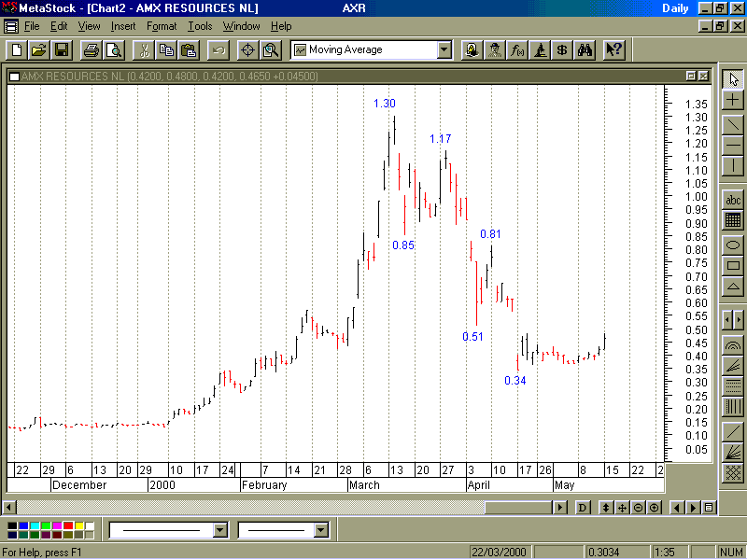Image resolution: width=747 pixels, height=560 pixels.
Task: Click the Cut scissors icon
Action: click(x=144, y=50)
